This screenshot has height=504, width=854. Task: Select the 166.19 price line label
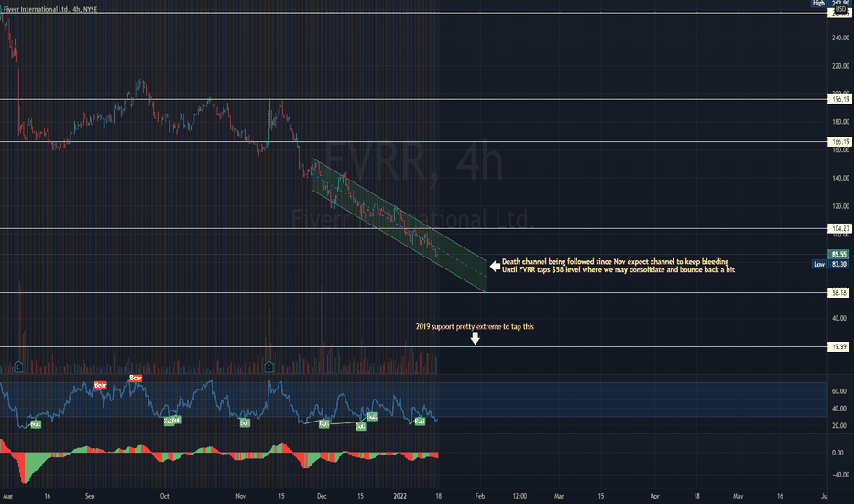838,142
